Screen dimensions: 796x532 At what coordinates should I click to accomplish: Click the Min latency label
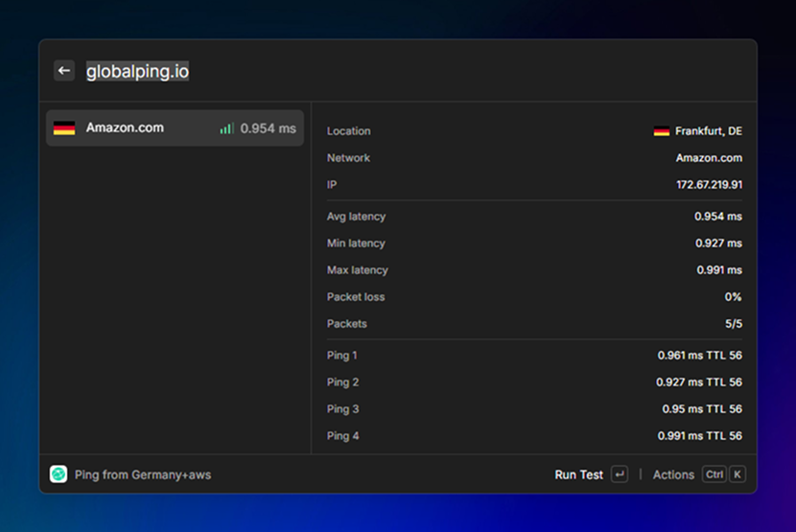coord(356,243)
